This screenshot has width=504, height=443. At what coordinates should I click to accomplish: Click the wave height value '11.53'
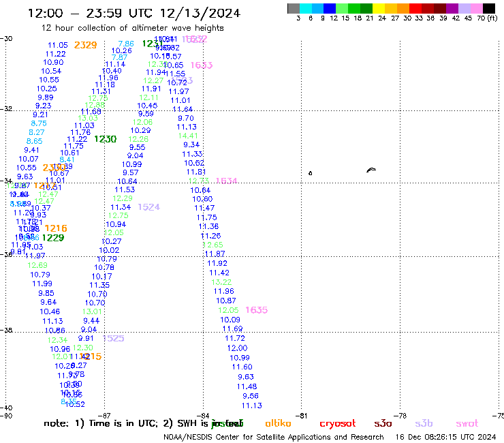click(x=125, y=190)
